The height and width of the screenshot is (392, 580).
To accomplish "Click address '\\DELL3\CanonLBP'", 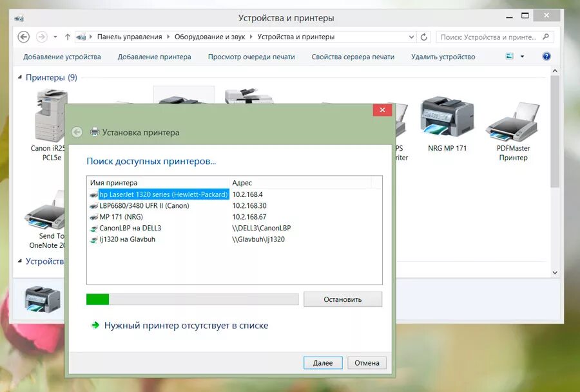I will 262,228.
